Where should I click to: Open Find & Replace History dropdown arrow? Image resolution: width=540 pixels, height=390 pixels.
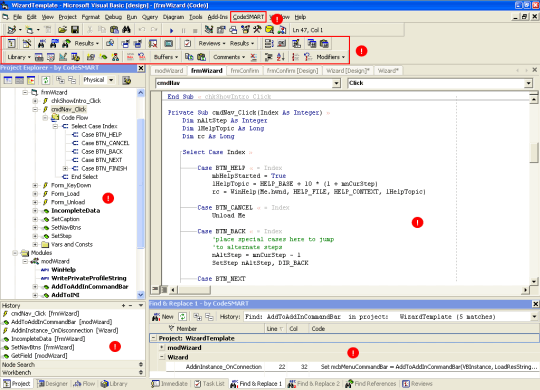534,316
